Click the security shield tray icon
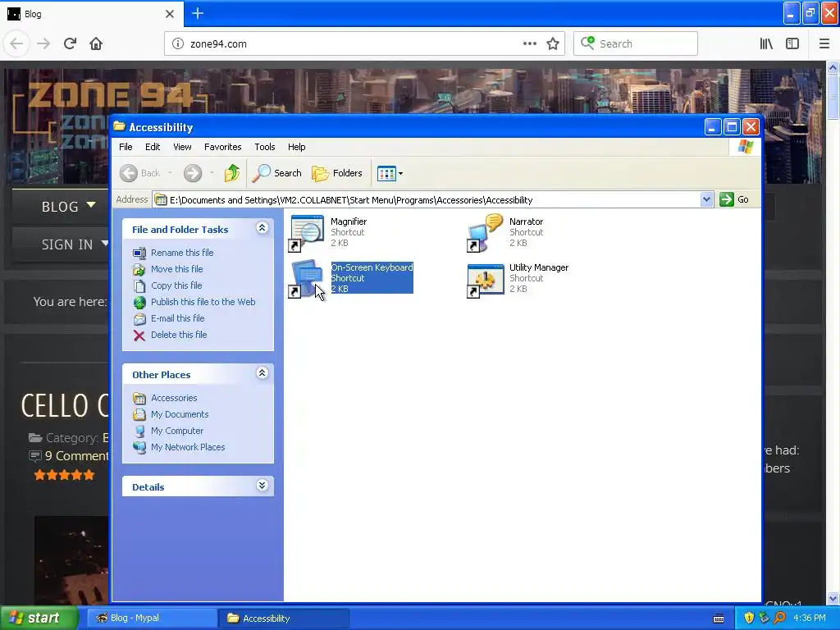The image size is (840, 630). 749,619
